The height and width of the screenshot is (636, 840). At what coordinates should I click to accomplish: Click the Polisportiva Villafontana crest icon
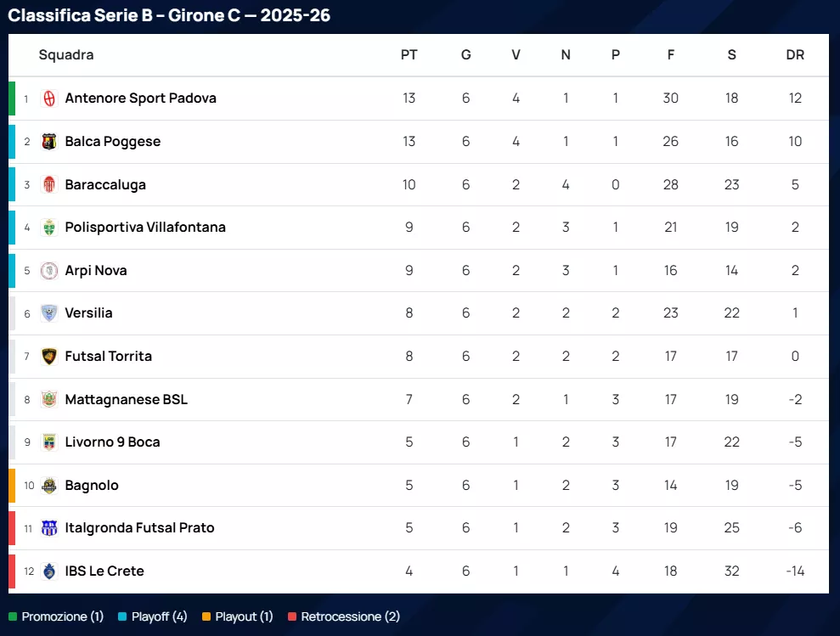click(49, 228)
